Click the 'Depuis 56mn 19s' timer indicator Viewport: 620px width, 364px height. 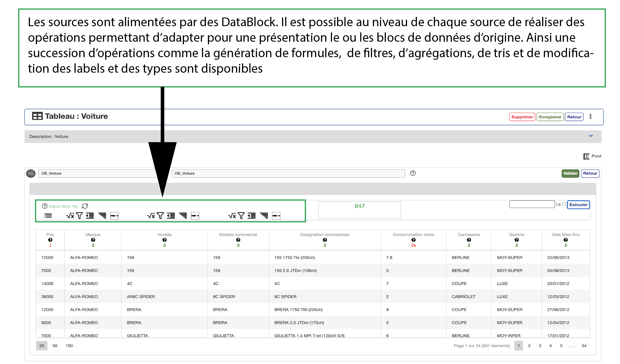(x=63, y=206)
